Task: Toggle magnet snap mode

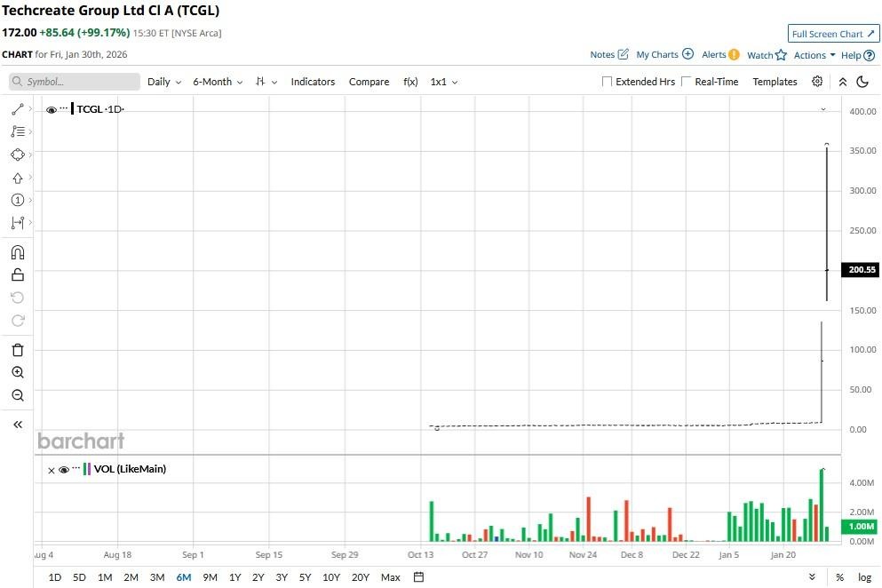Action: [x=18, y=252]
